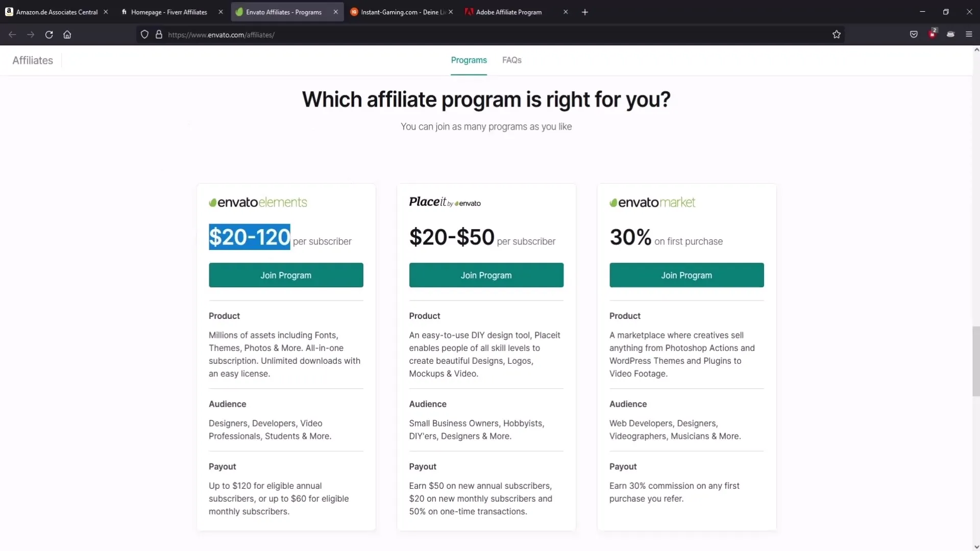Click the Envato Market Join Program button
This screenshot has width=980, height=551.
686,275
